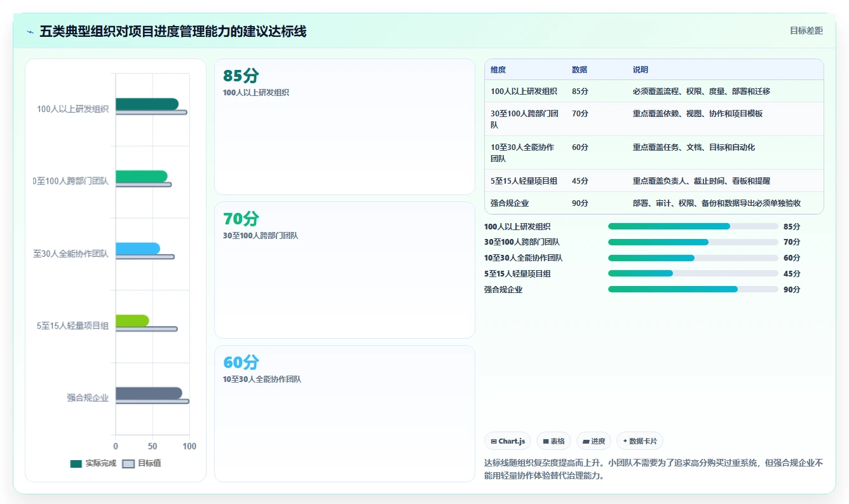The width and height of the screenshot is (849, 504).
Task: Click the 10至30人全能协作团队 progress bar
Action: coord(693,258)
